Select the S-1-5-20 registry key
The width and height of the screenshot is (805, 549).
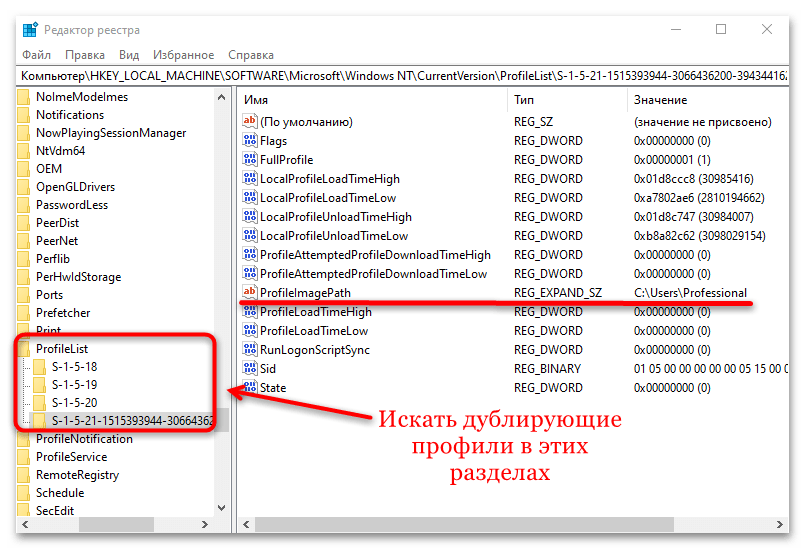(x=74, y=403)
